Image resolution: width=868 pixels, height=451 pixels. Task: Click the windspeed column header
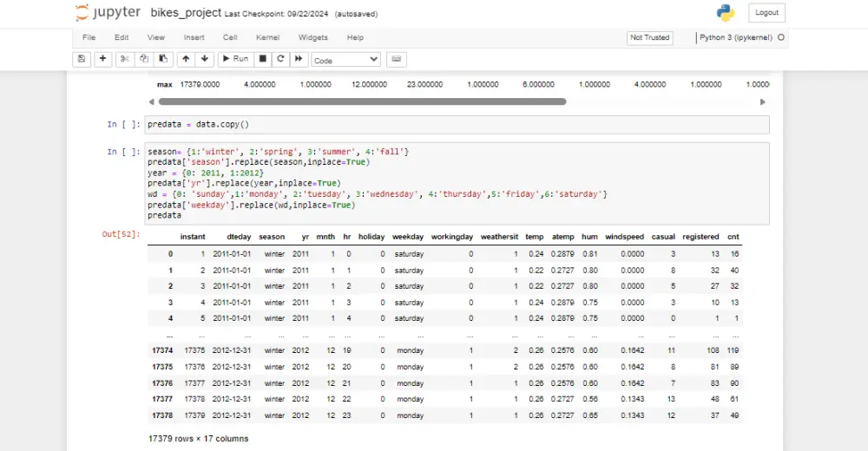point(624,237)
